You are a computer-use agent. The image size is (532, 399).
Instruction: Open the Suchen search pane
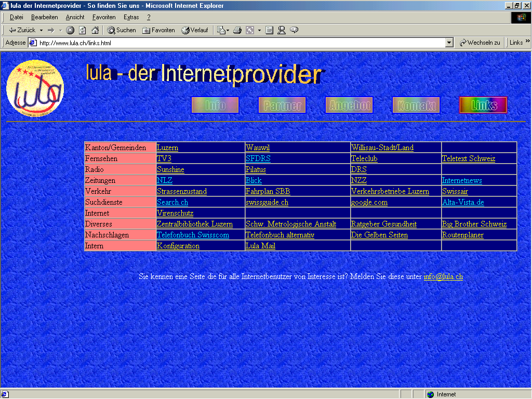click(122, 30)
